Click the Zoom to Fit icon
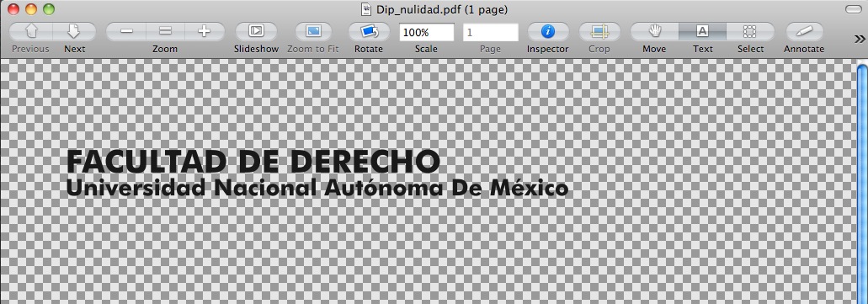 pos(313,31)
